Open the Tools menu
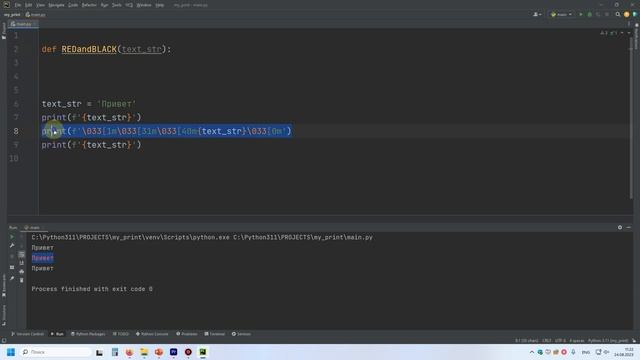640x360 pixels. point(117,5)
